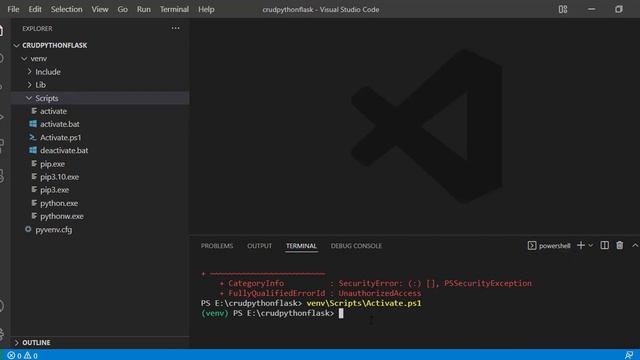This screenshot has height=360, width=640.
Task: Select pip3.10.exe in the explorer
Action: click(60, 177)
